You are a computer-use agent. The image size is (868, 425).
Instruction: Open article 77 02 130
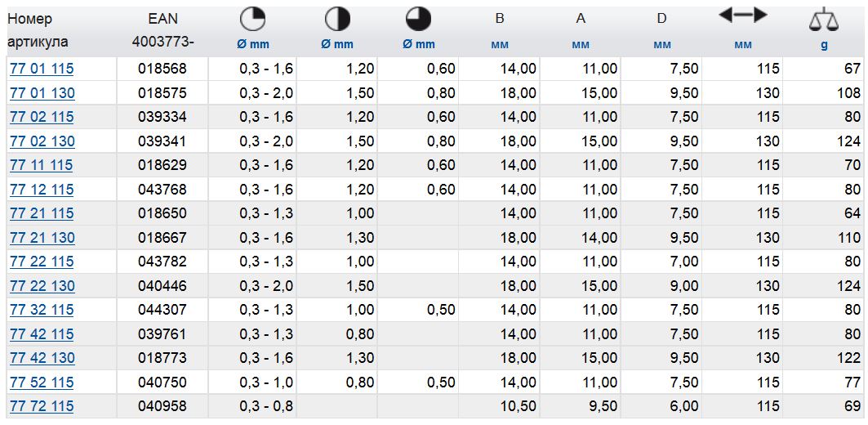click(41, 141)
